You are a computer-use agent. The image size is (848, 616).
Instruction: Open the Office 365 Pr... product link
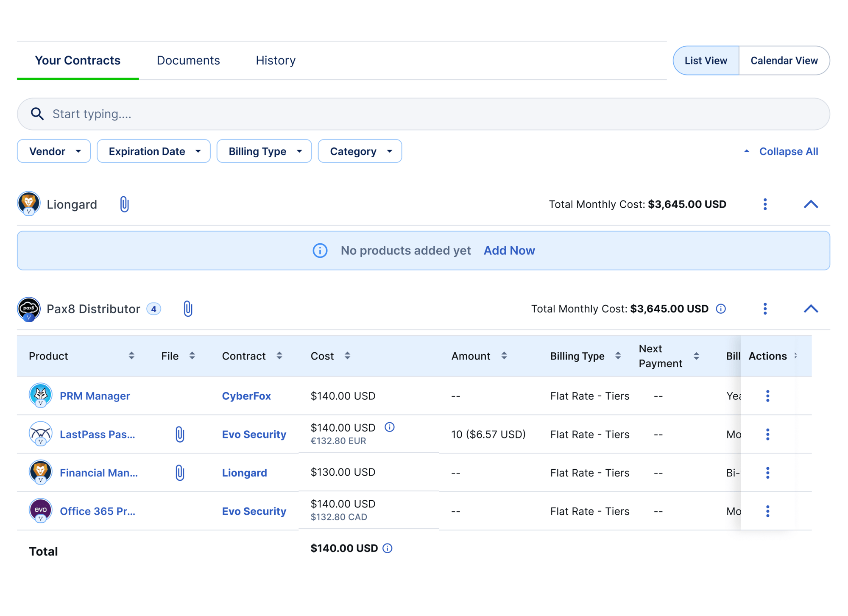98,511
